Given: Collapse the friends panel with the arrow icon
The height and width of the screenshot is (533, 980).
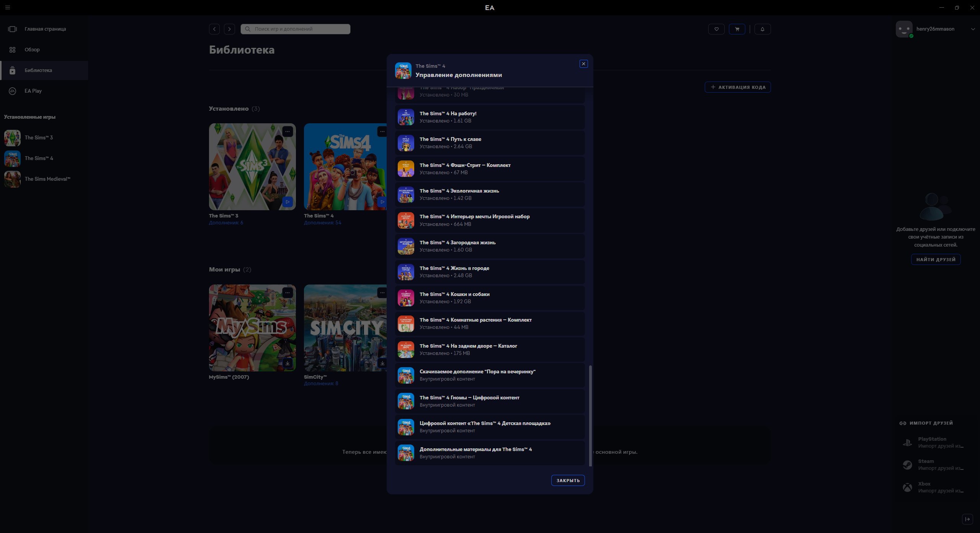Looking at the screenshot, I should pos(967,519).
